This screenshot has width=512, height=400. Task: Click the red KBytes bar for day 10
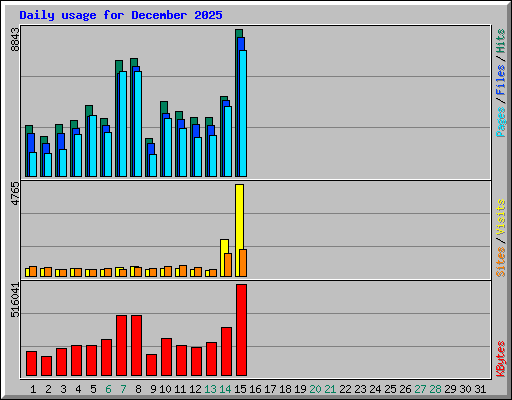166,357
